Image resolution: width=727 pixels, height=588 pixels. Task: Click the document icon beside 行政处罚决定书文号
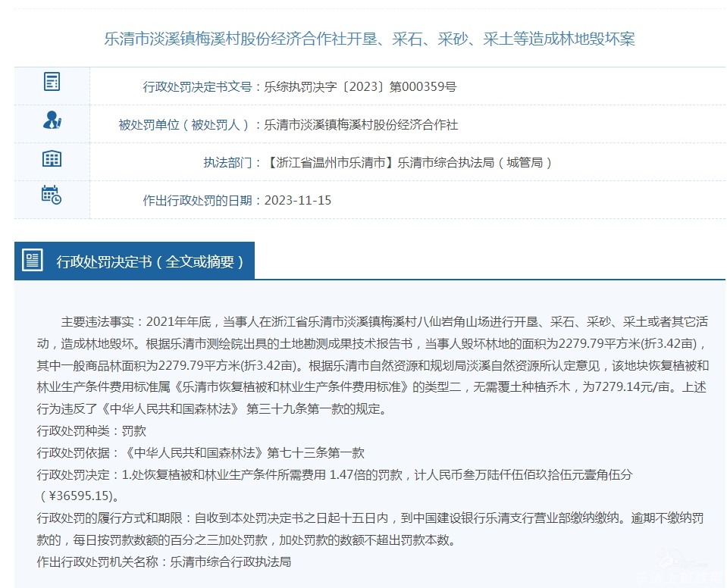[x=52, y=82]
